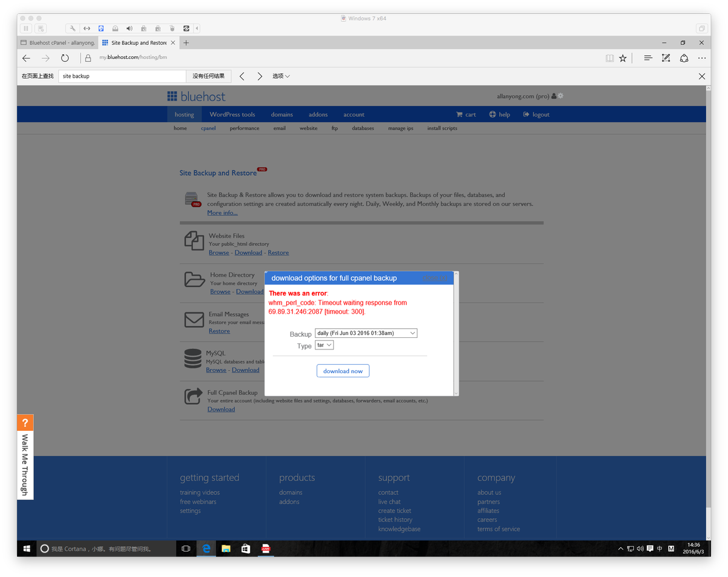This screenshot has width=728, height=577.
Task: Refresh the current page
Action: [x=65, y=58]
